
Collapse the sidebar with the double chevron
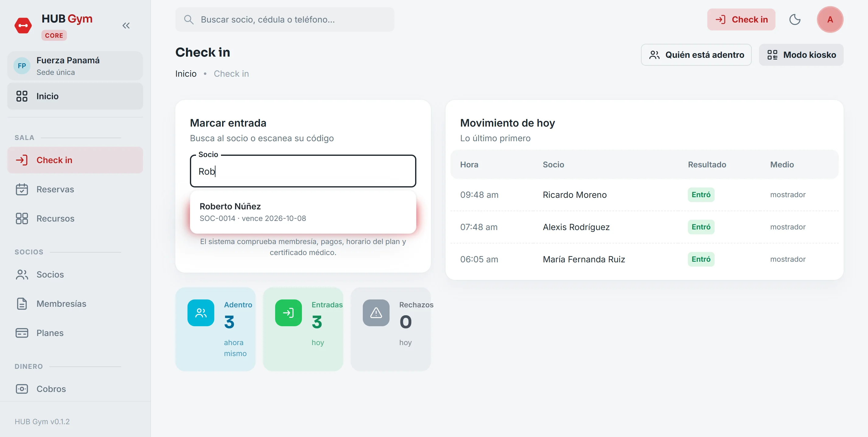(x=126, y=26)
